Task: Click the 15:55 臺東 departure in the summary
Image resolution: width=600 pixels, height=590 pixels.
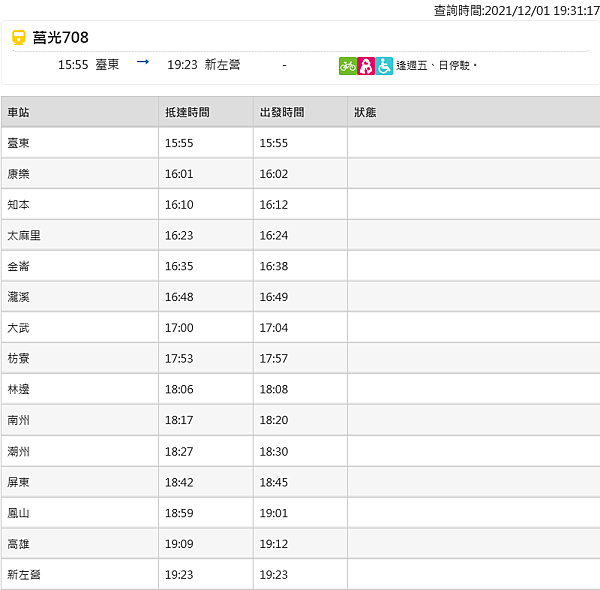Action: [88, 65]
